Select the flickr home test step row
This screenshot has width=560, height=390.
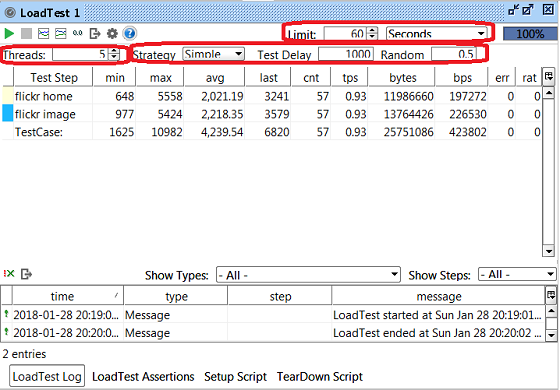pos(271,96)
